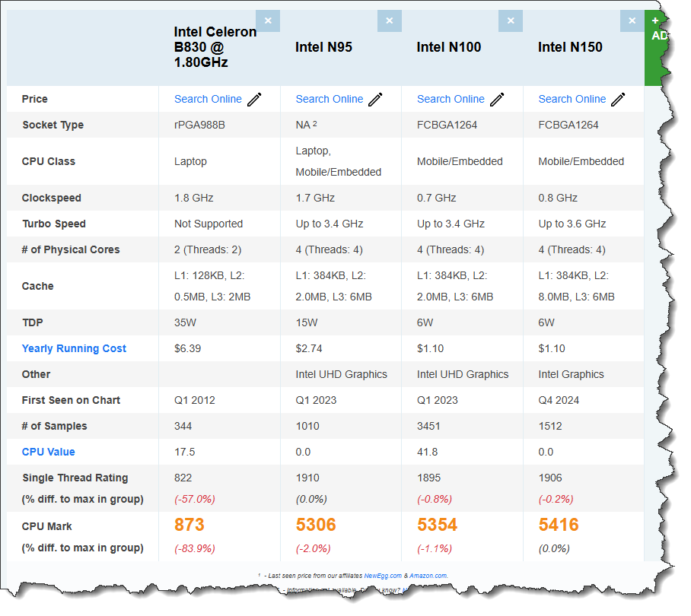Click the 0.8 GHz clockspeed value
The height and width of the screenshot is (616, 691).
coord(558,198)
